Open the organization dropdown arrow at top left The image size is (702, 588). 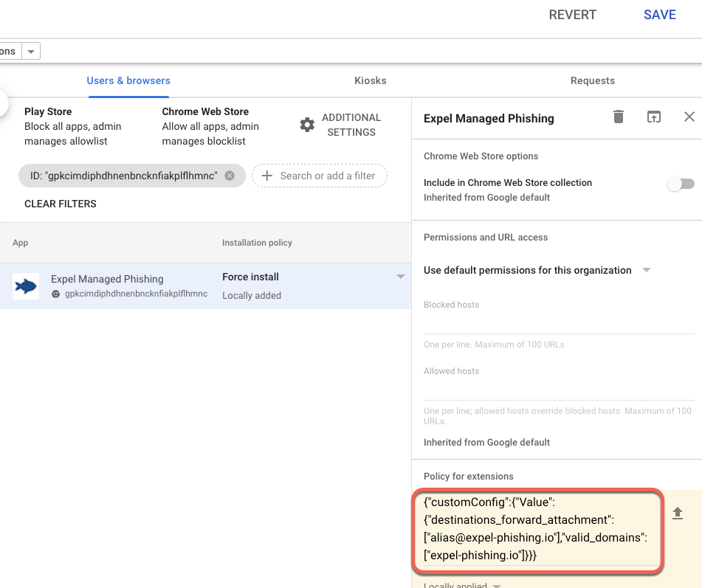[x=31, y=52]
